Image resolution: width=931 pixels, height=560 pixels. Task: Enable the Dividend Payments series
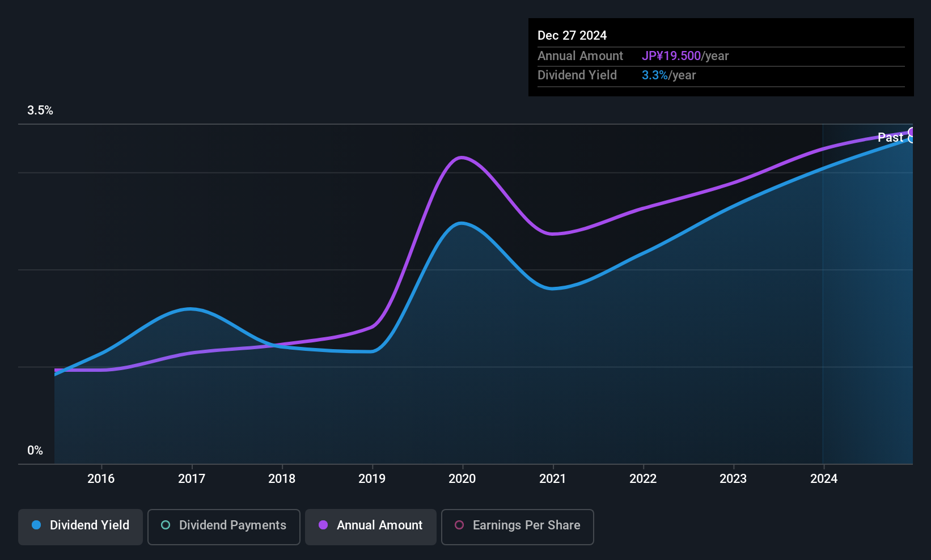pos(224,527)
